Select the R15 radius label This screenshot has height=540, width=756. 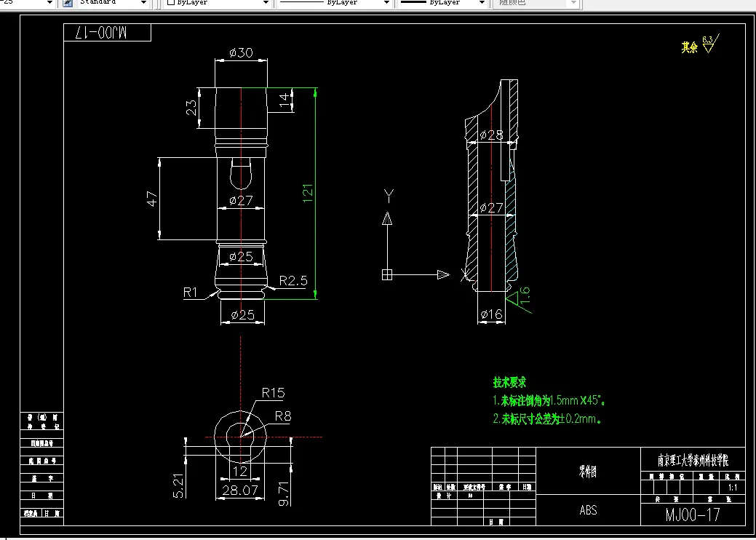tap(273, 393)
